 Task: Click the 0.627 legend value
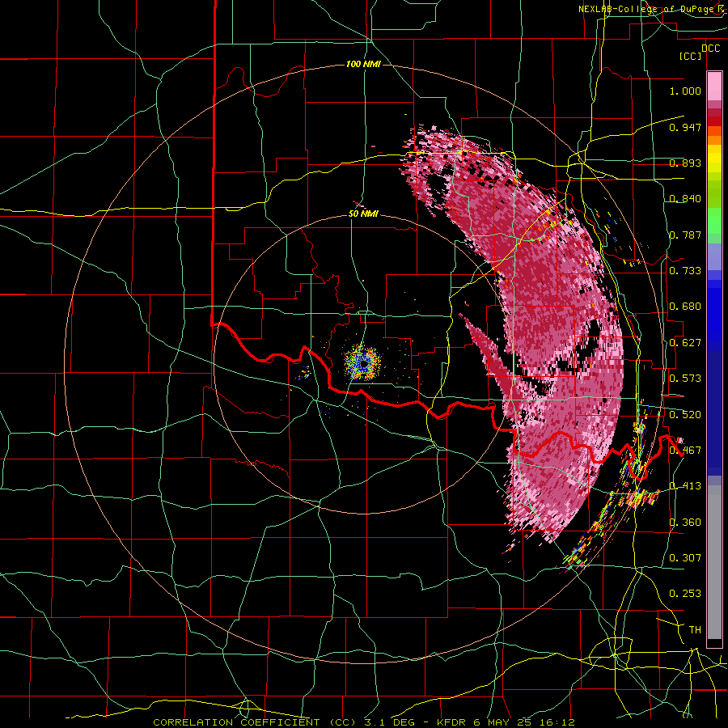point(685,343)
